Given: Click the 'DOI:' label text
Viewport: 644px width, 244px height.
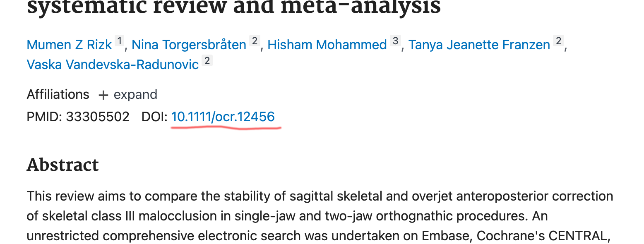Looking at the screenshot, I should click(155, 117).
